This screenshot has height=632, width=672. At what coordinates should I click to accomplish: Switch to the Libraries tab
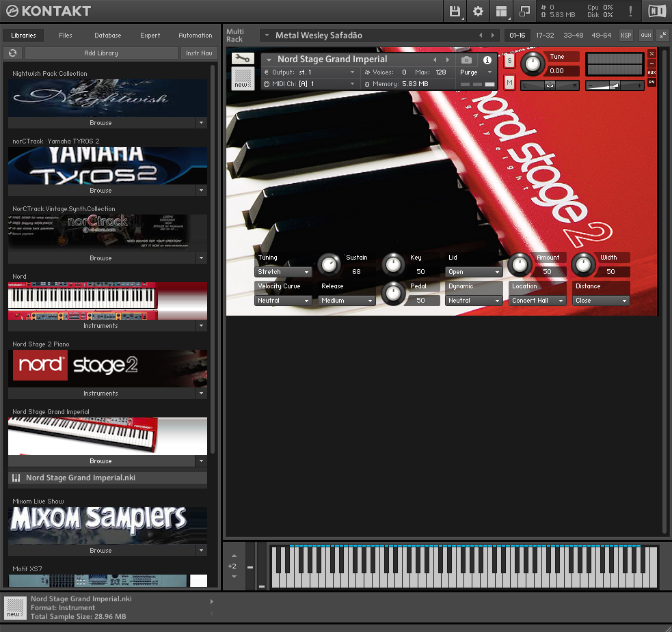click(23, 35)
